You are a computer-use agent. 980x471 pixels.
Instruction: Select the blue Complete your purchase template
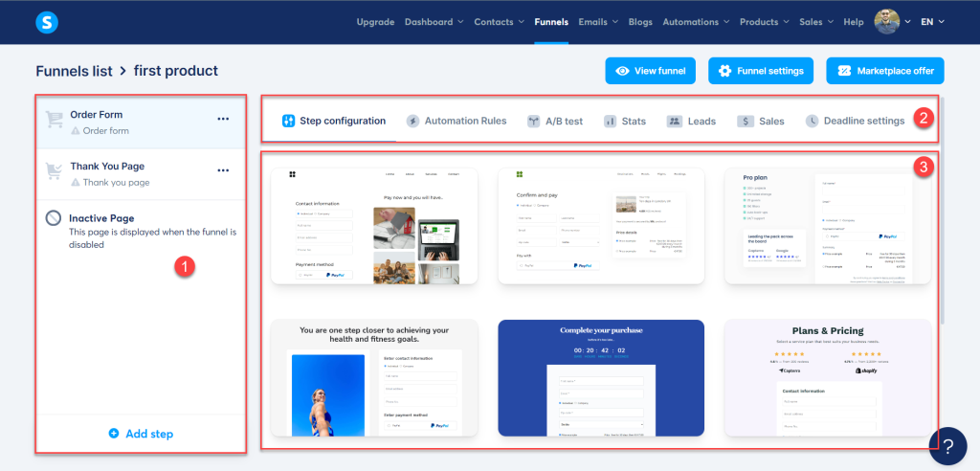pos(601,378)
